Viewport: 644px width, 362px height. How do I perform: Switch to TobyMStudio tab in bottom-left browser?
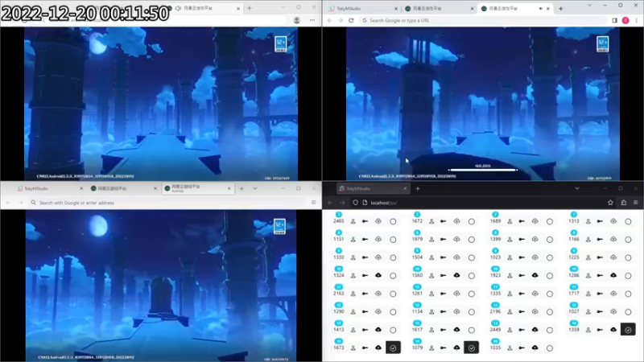[49, 188]
